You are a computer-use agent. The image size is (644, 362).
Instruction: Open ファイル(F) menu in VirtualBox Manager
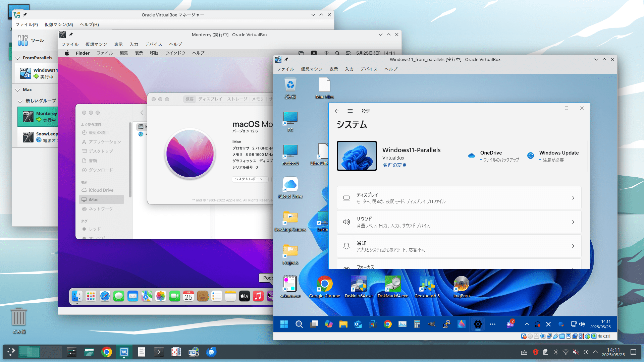27,24
